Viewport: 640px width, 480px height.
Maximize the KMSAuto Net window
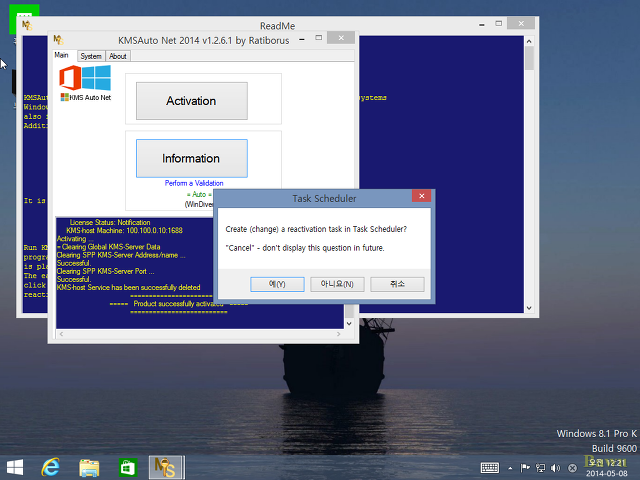pyautogui.click(x=319, y=38)
